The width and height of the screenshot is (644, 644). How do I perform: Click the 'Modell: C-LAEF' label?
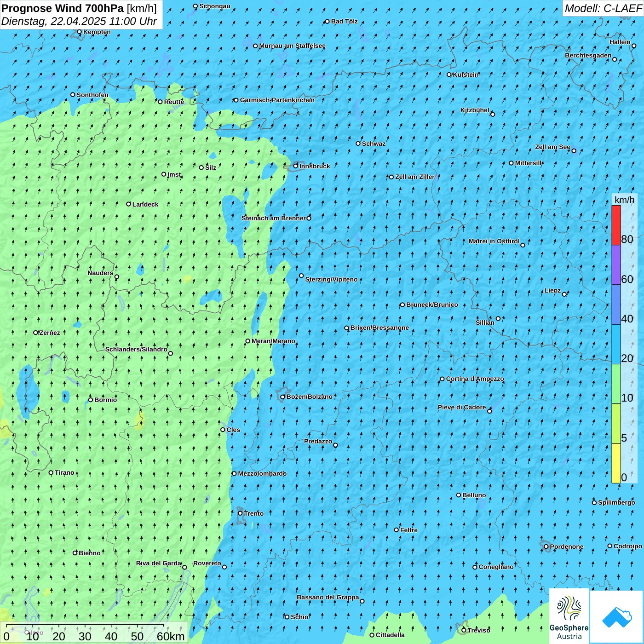[x=603, y=8]
